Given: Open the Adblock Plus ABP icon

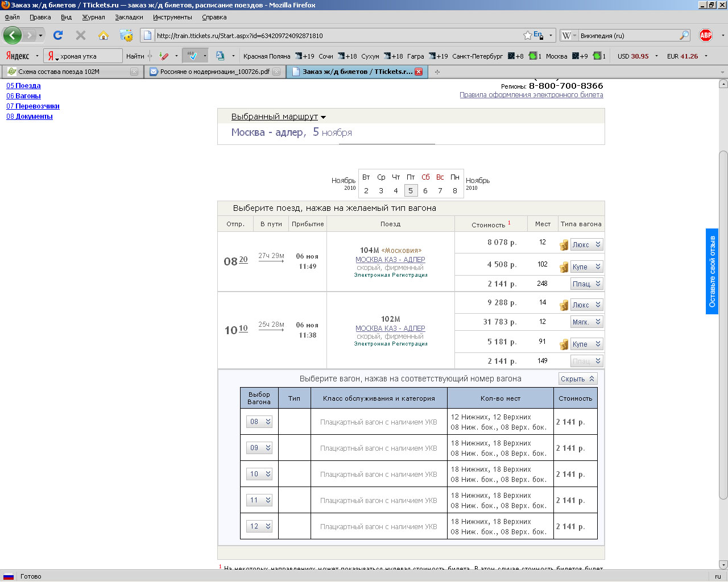Looking at the screenshot, I should [706, 35].
